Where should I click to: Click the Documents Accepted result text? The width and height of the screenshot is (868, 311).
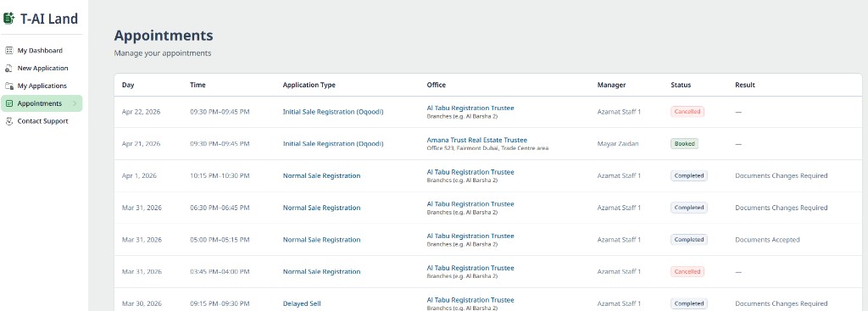[767, 240]
